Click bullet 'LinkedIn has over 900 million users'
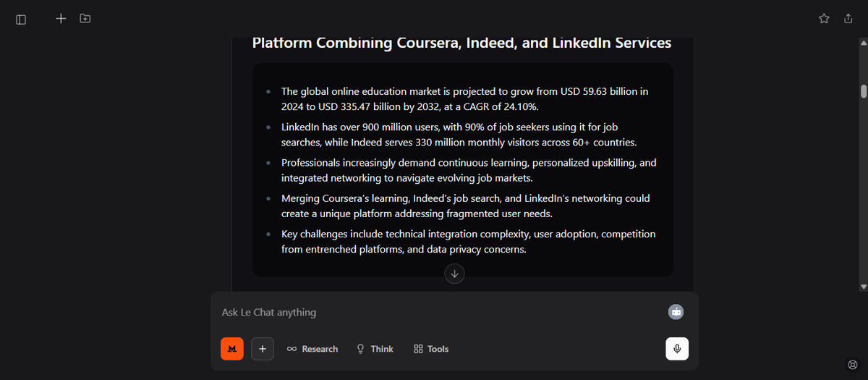The width and height of the screenshot is (868, 380). point(459,135)
